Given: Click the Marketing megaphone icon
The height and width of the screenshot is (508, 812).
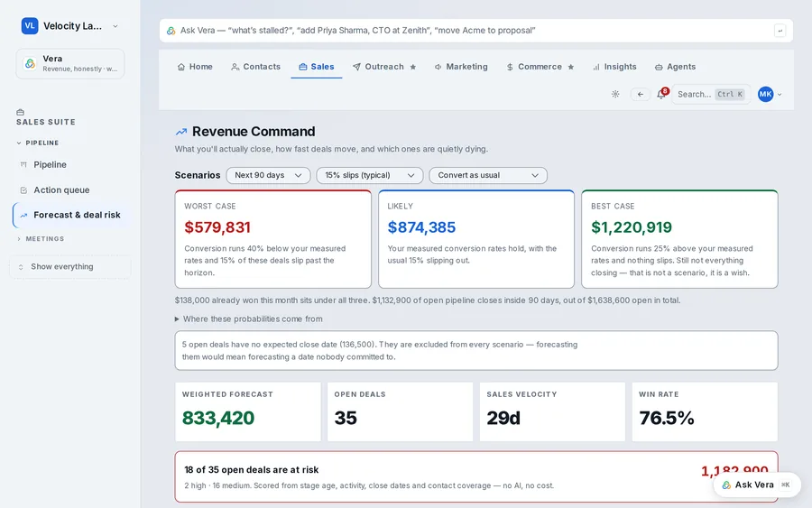Looking at the screenshot, I should click(x=438, y=67).
